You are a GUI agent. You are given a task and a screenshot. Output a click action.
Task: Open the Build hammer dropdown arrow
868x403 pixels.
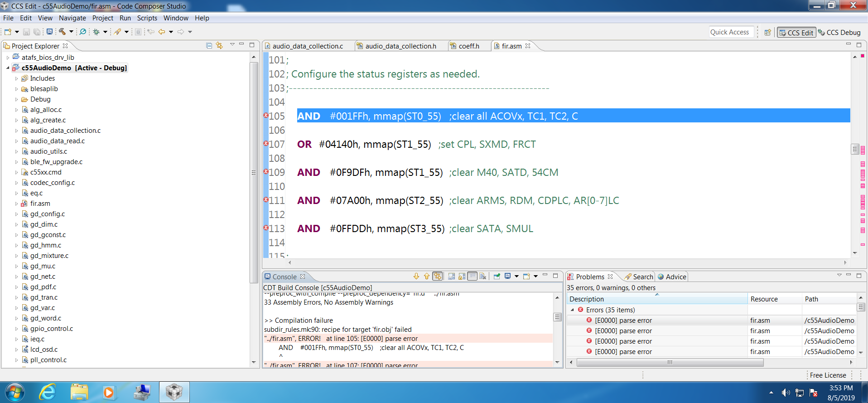pos(71,32)
